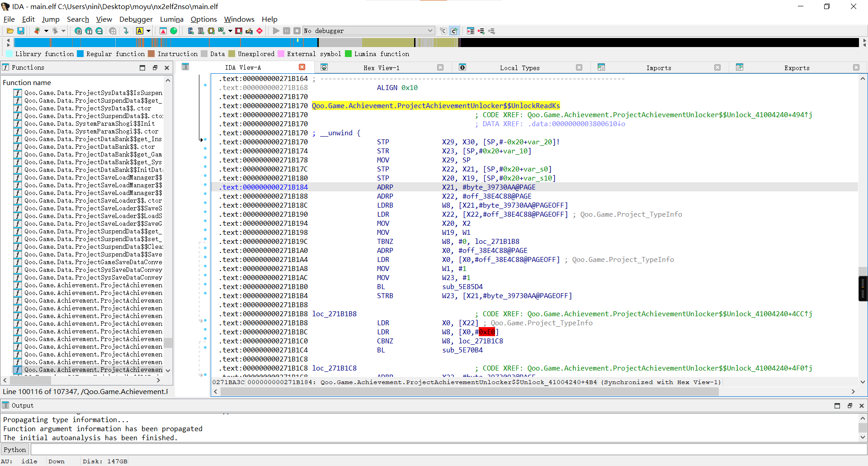Click the first round teal view icon
Image resolution: width=868 pixels, height=466 pixels.
pos(78,31)
